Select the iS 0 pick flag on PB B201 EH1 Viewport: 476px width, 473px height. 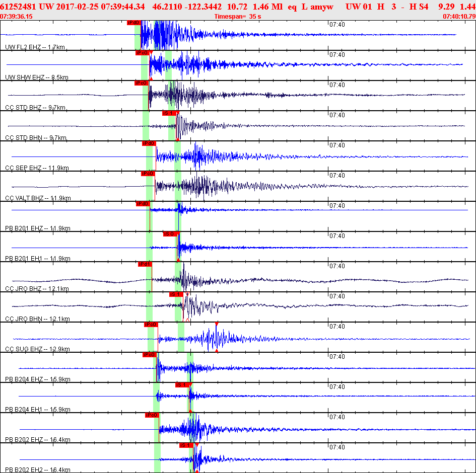click(x=169, y=234)
